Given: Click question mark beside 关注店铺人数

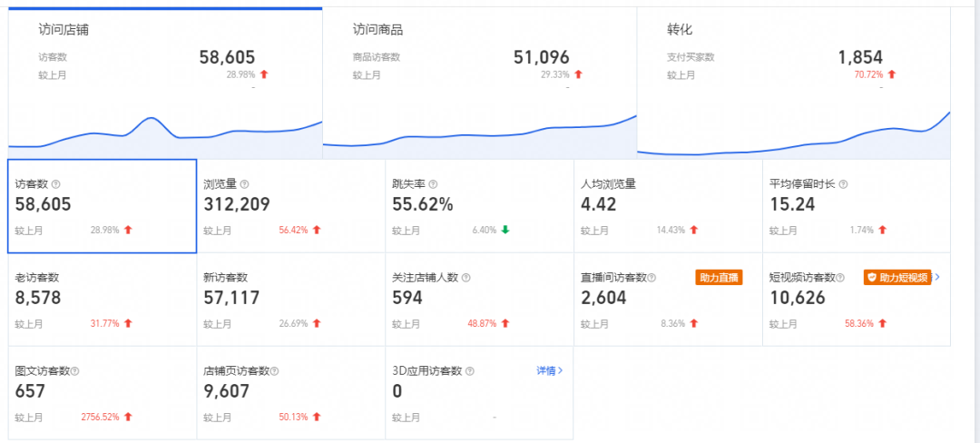Looking at the screenshot, I should click(466, 278).
